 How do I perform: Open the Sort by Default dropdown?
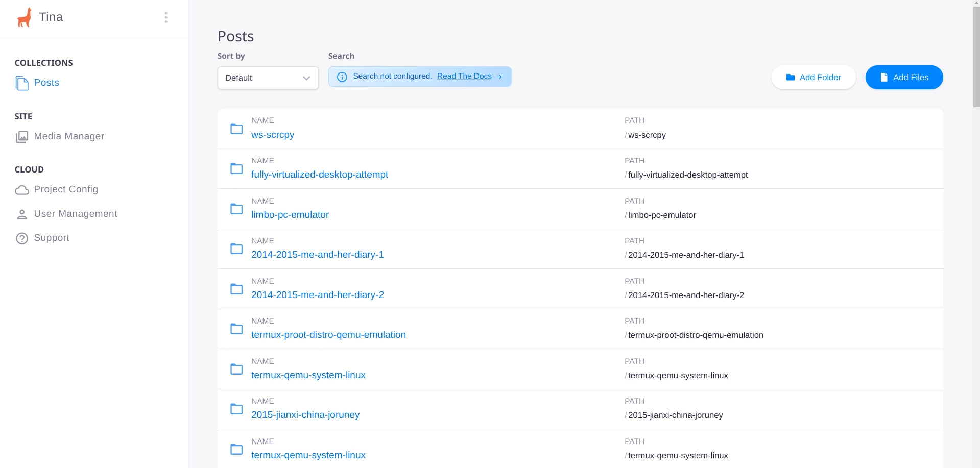click(268, 78)
